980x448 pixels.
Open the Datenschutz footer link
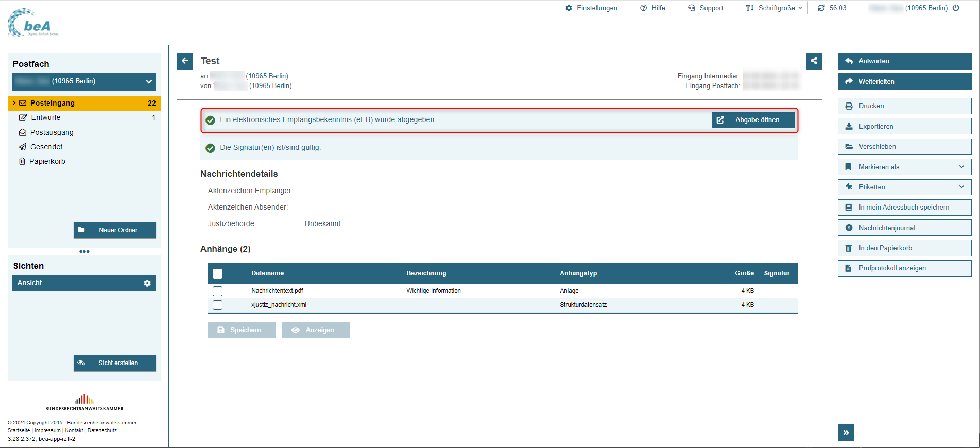102,430
